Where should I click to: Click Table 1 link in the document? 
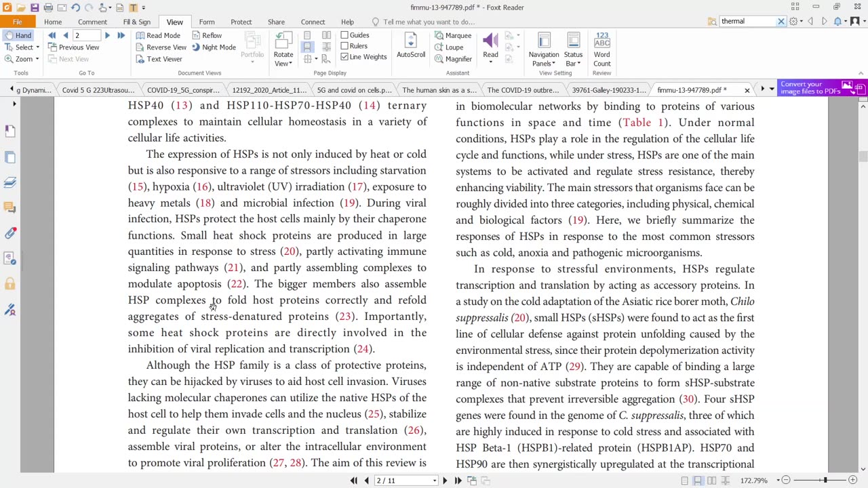643,123
